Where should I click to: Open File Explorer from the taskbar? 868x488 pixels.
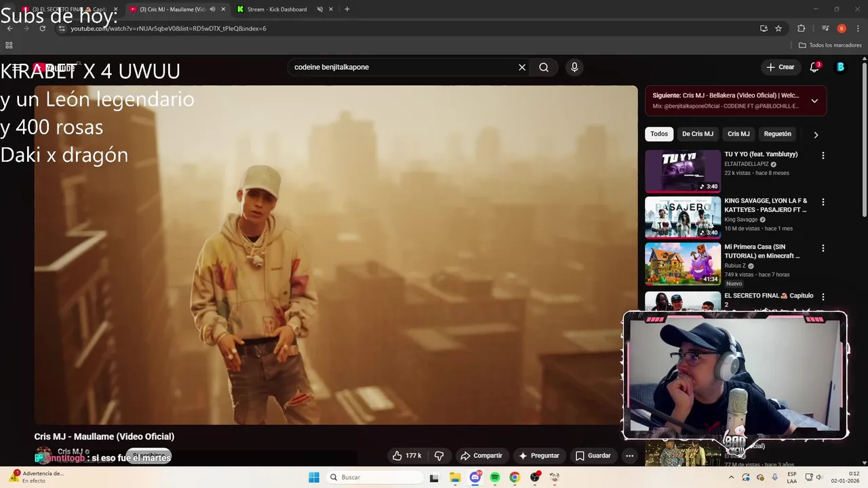[455, 477]
